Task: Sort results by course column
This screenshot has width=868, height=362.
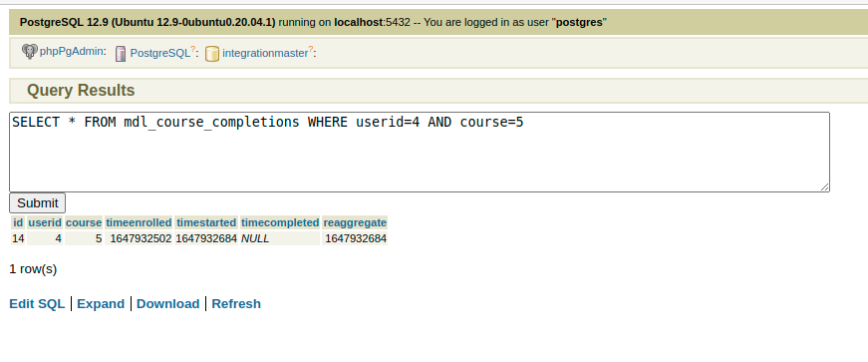Action: point(84,222)
